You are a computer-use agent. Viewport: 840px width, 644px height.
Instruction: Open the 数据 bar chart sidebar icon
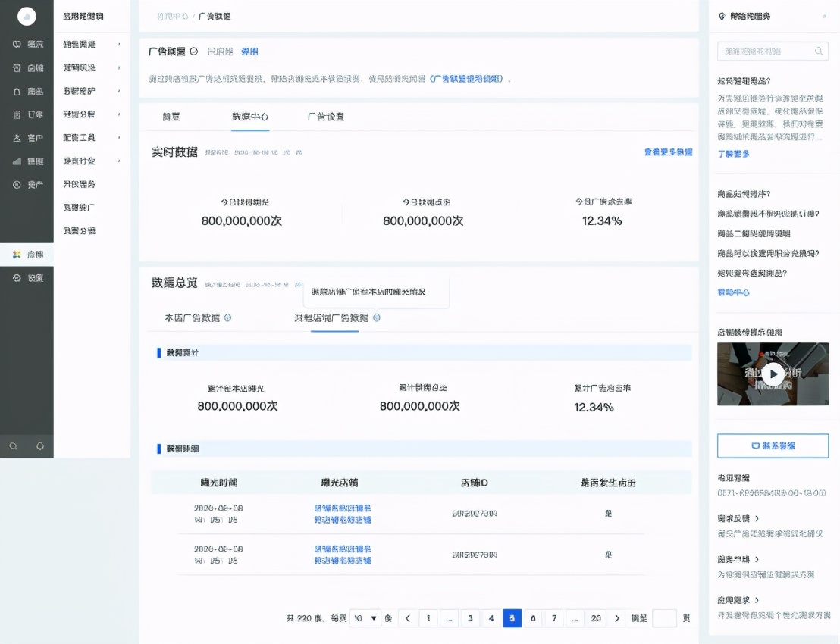coord(17,161)
